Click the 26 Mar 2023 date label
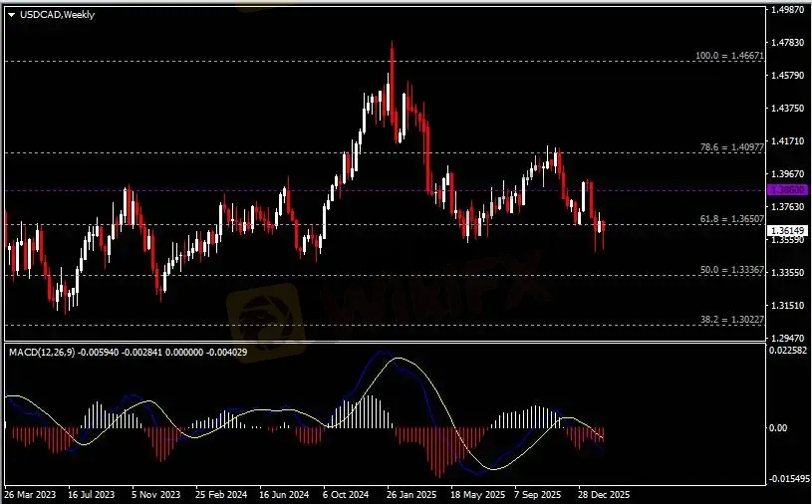Image resolution: width=812 pixels, height=504 pixels. click(29, 494)
